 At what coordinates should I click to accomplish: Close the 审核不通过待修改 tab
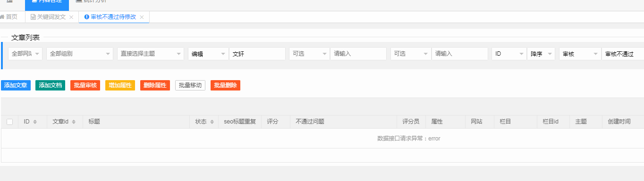142,17
